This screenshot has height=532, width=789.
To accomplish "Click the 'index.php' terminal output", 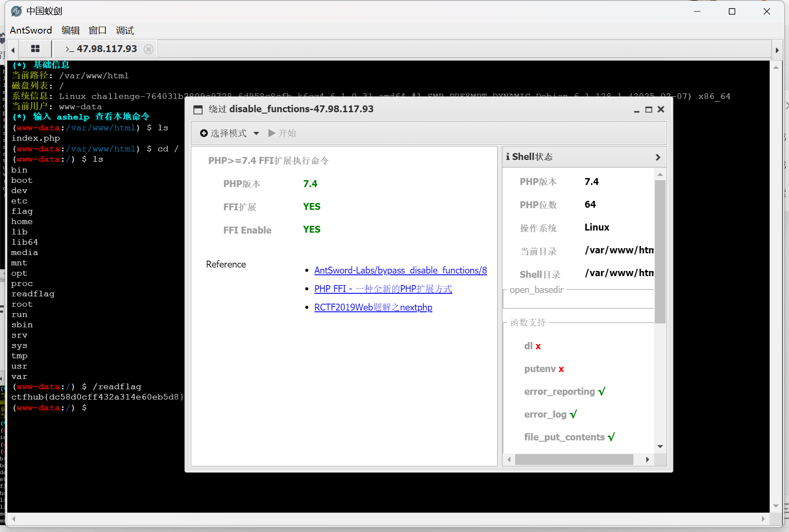I will (x=36, y=138).
